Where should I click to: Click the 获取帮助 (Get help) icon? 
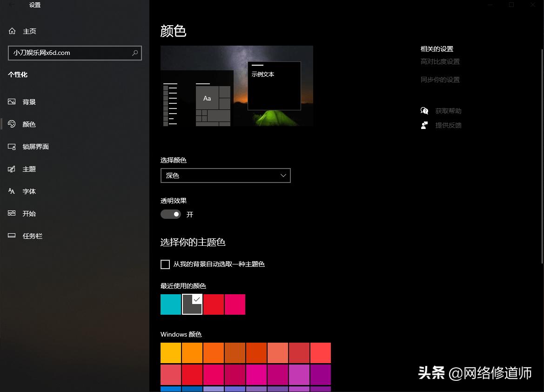[x=424, y=111]
